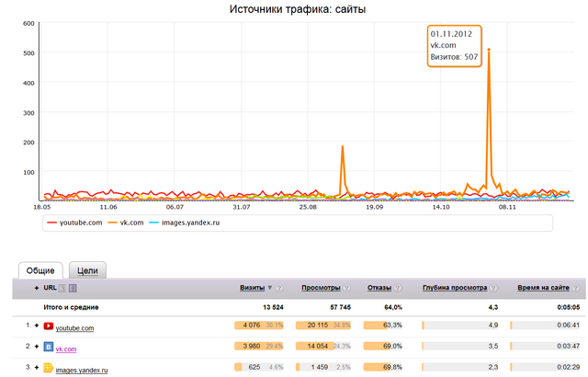This screenshot has height=377, width=588.
Task: Toggle vk.com series in chart legend
Action: [126, 223]
